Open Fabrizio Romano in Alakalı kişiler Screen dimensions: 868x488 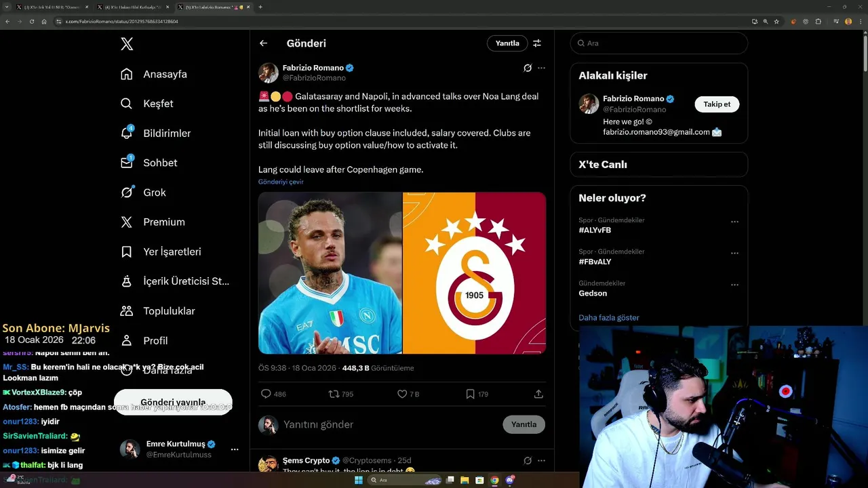(634, 99)
